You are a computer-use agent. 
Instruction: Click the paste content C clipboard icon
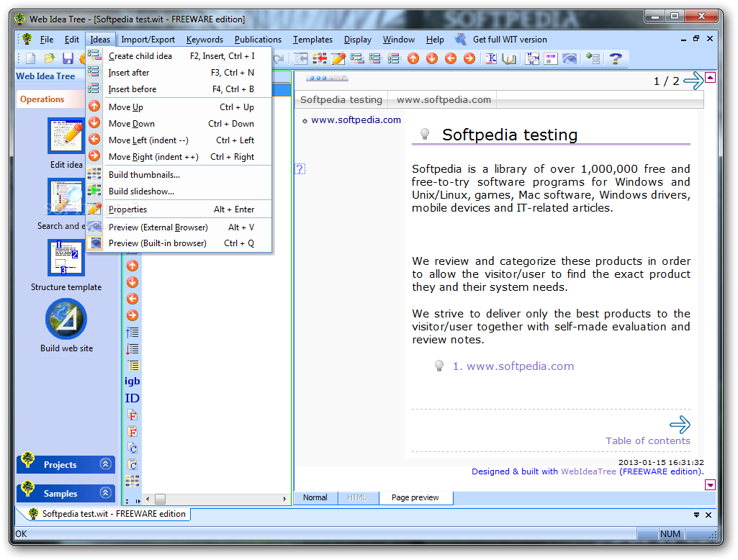coord(132,465)
